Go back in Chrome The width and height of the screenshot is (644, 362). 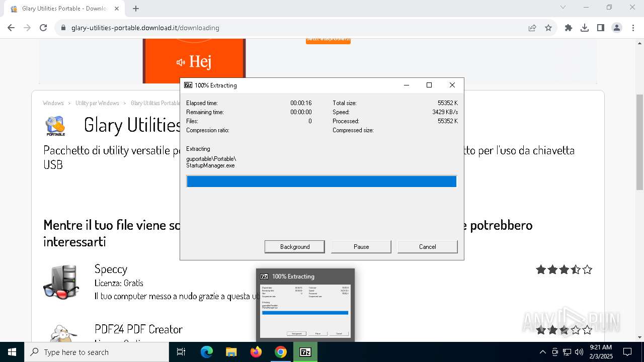pos(11,28)
